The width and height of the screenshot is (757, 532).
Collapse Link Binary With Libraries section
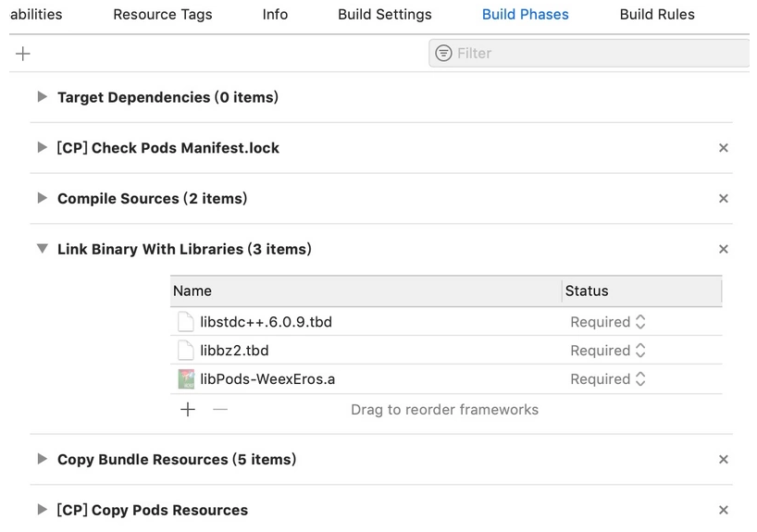42,249
